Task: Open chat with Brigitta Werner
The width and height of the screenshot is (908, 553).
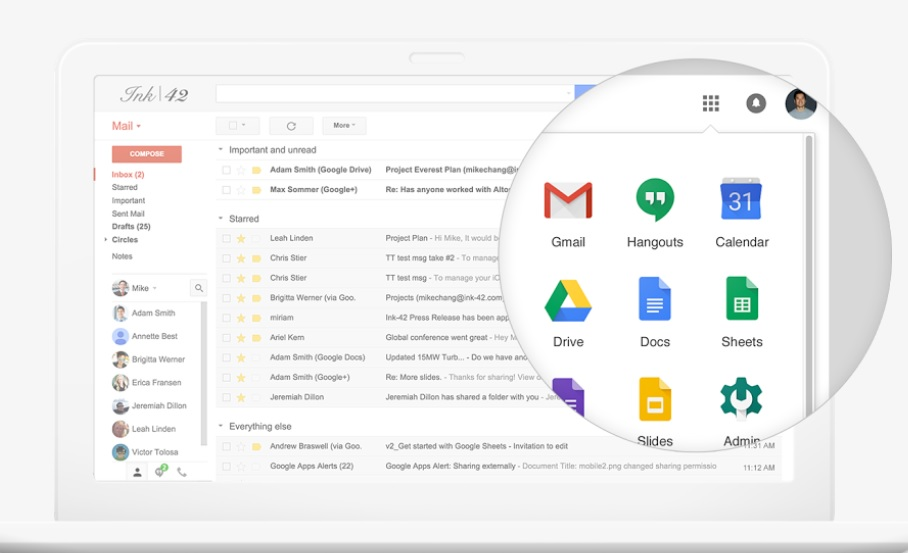Action: [x=148, y=360]
